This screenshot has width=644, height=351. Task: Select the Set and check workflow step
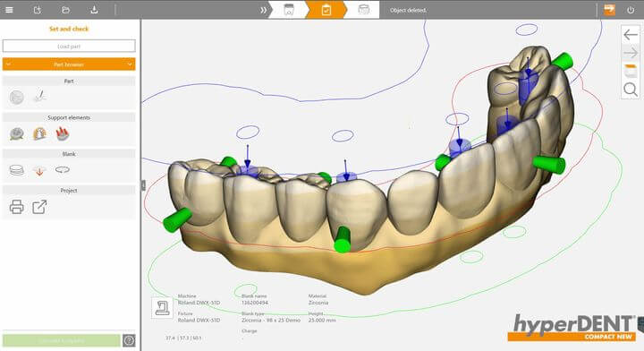[x=326, y=10]
